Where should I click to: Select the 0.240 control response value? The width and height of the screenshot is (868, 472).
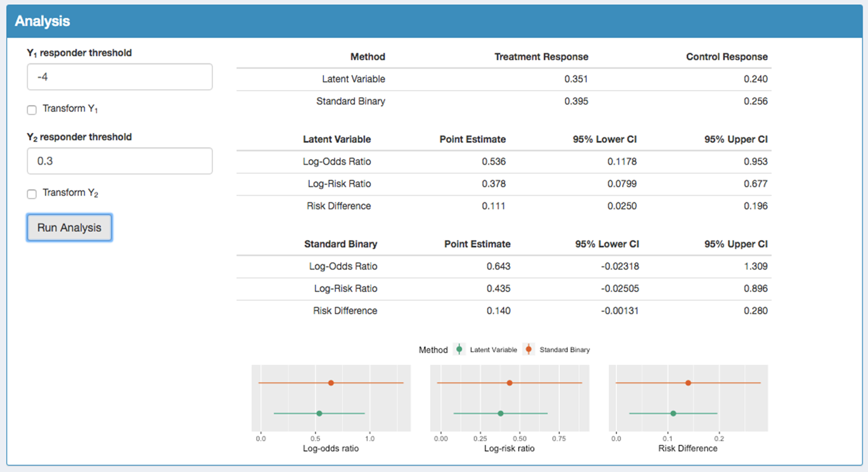tap(756, 79)
